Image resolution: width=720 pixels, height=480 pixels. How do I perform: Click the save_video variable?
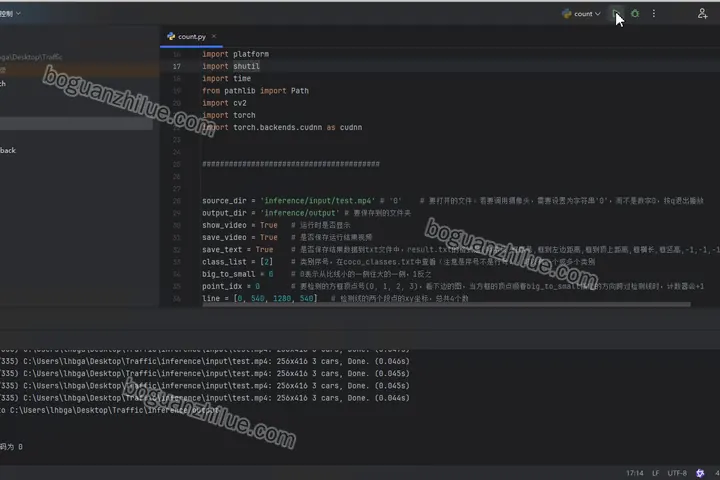point(224,237)
